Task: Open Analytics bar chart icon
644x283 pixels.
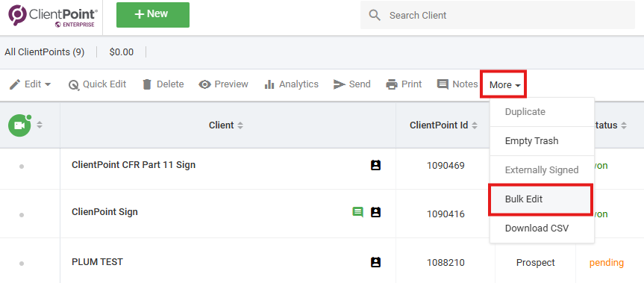Action: [x=269, y=84]
